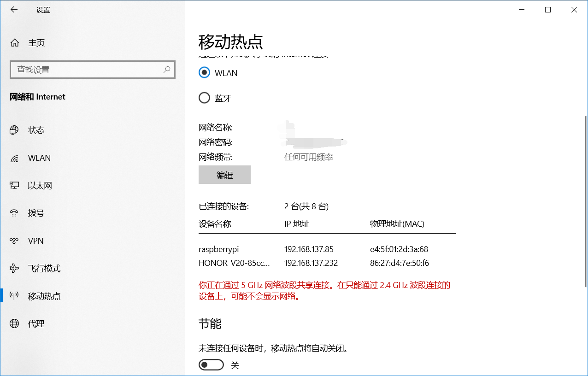This screenshot has width=588, height=376.
Task: Click the globe icon for 代理
Action: tap(14, 323)
